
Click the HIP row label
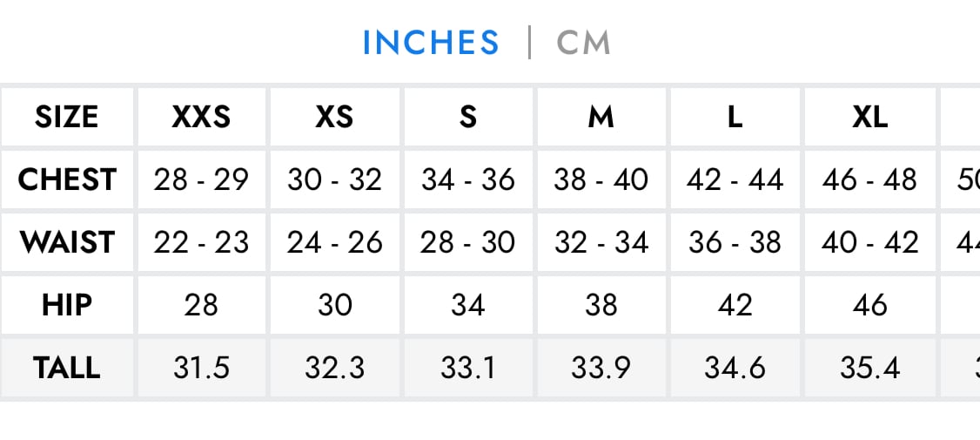[x=67, y=305]
